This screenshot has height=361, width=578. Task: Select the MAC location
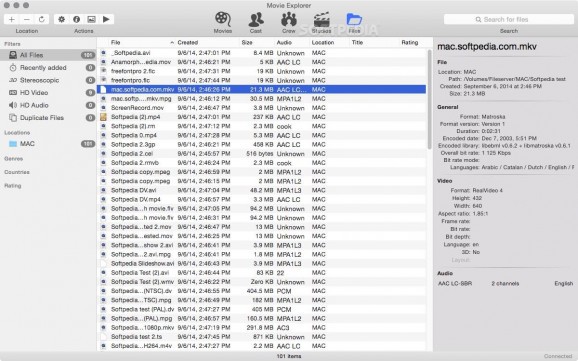coord(48,144)
